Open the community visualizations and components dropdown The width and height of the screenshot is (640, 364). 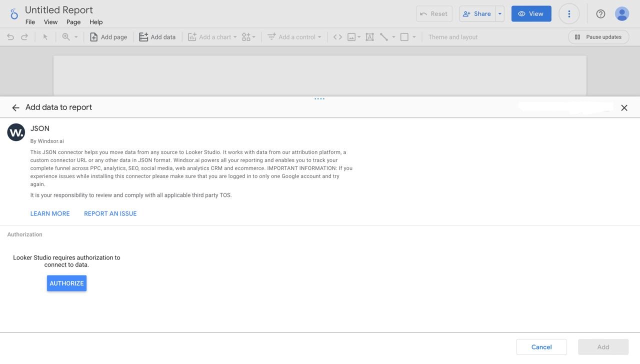(248, 37)
